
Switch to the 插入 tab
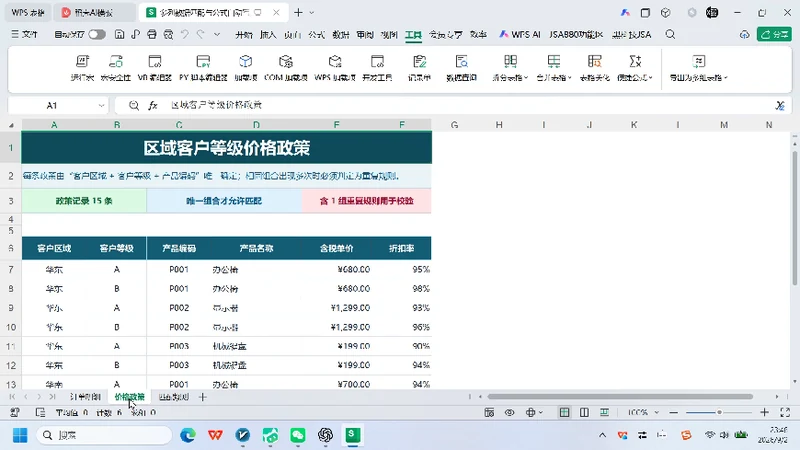[268, 35]
